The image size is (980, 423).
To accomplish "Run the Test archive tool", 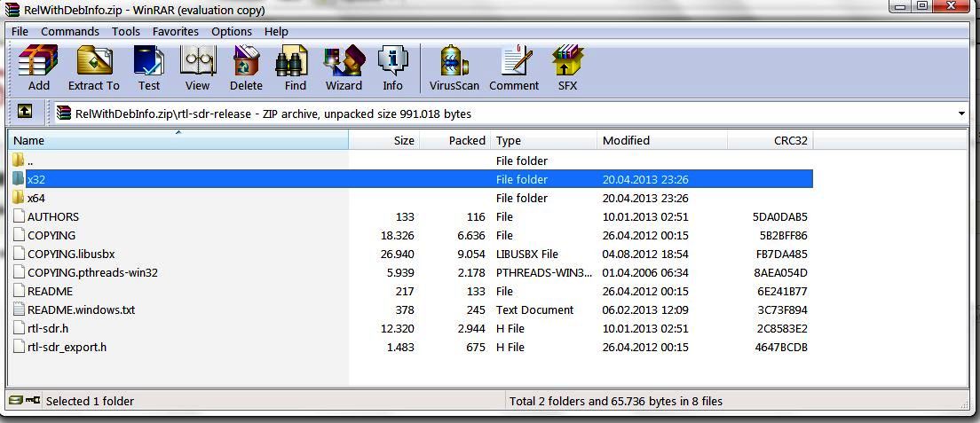I will [x=149, y=60].
